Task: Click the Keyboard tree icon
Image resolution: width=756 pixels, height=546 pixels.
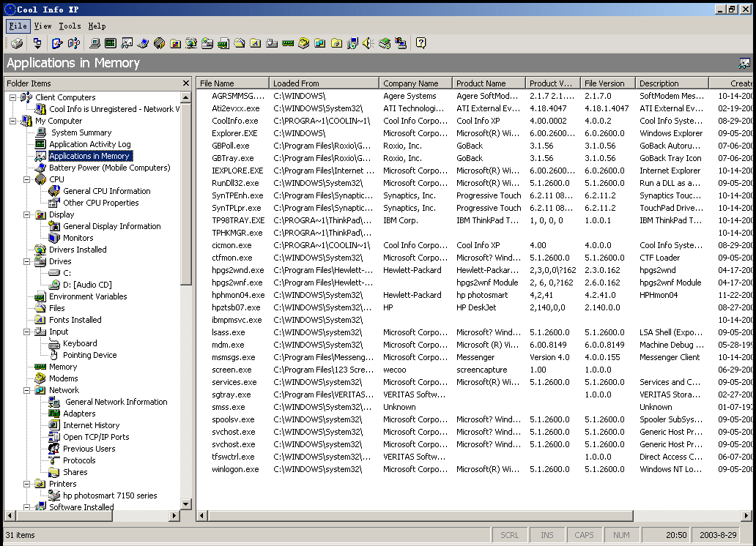Action: point(54,343)
